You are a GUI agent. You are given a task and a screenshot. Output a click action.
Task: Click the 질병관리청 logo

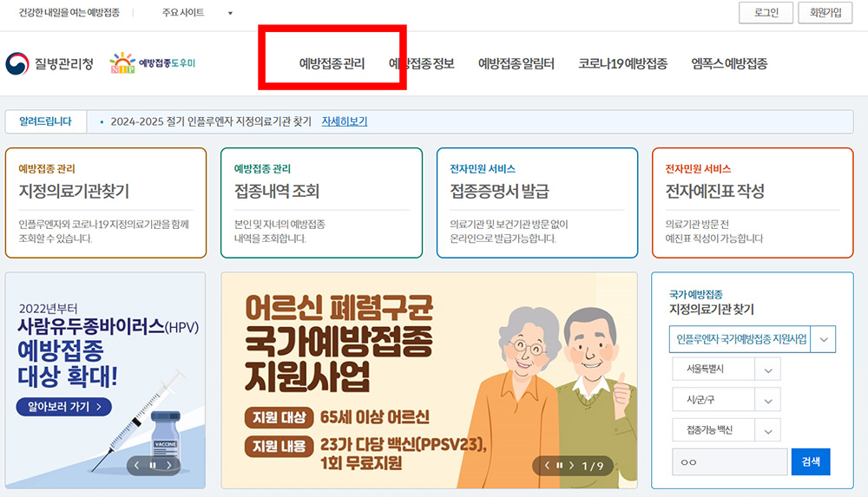(49, 63)
